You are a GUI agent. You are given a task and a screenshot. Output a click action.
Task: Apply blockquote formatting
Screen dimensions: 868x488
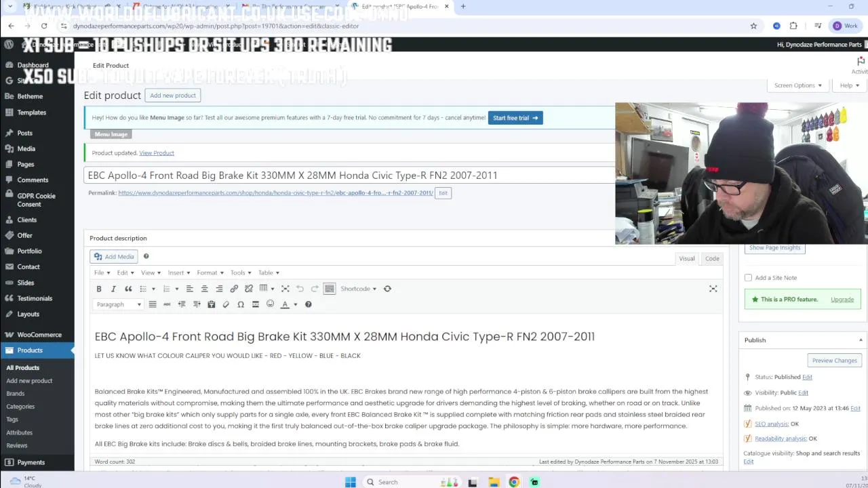(128, 289)
